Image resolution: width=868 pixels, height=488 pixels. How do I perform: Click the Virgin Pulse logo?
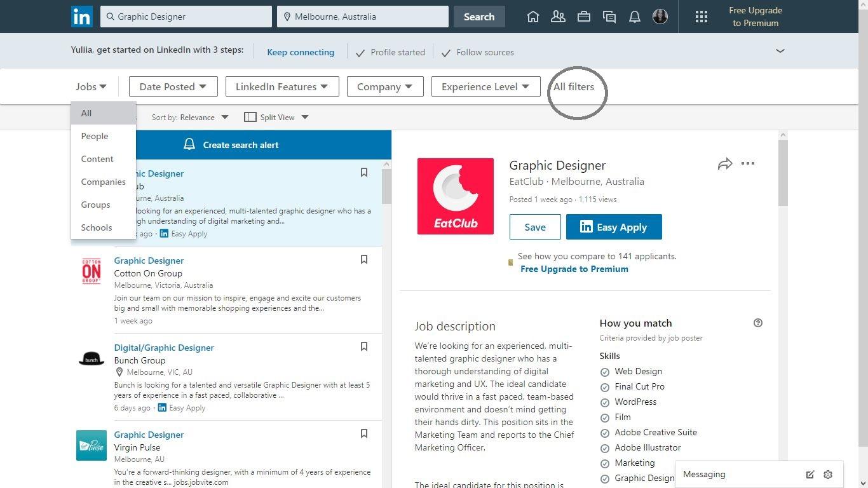pyautogui.click(x=92, y=445)
